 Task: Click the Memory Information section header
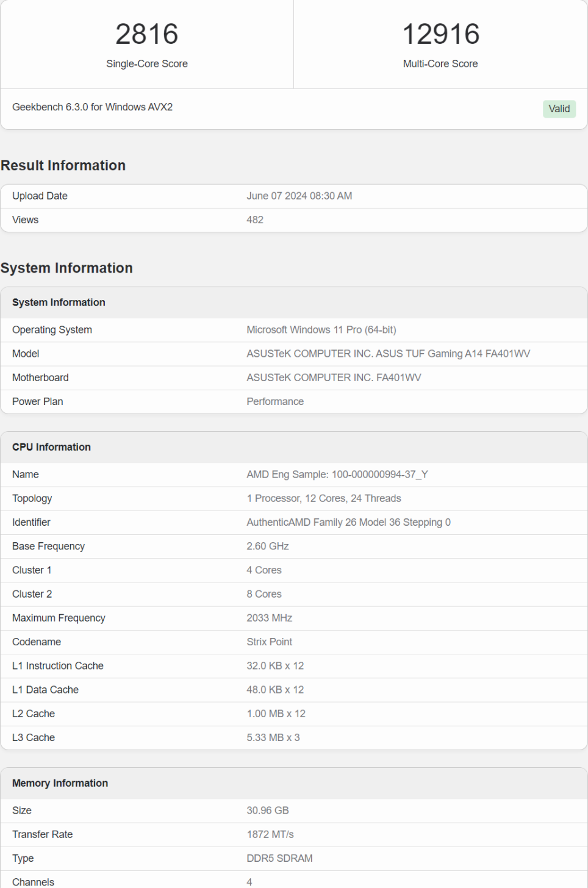[60, 783]
